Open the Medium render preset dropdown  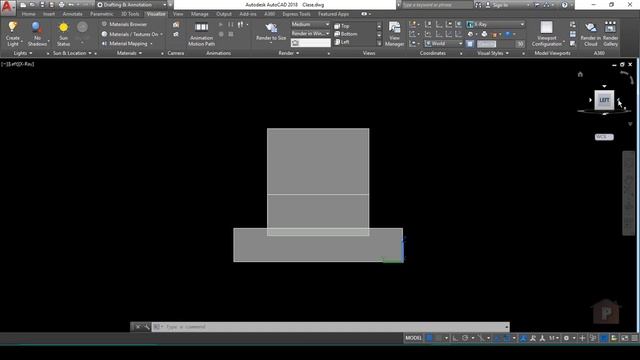[310, 24]
